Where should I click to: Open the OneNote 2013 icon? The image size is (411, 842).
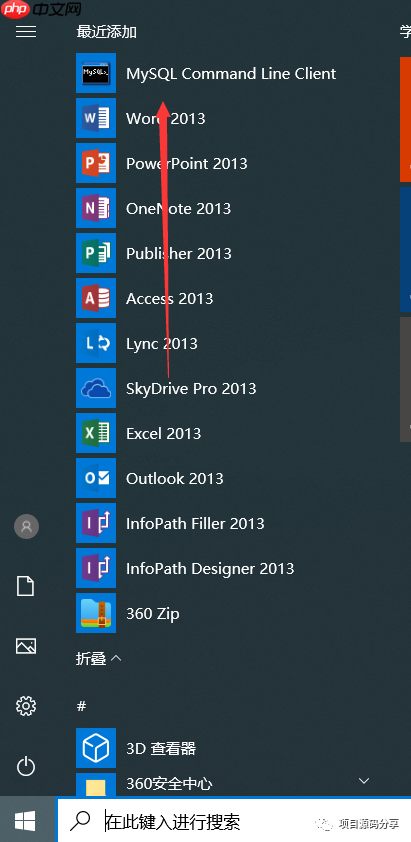[96, 208]
